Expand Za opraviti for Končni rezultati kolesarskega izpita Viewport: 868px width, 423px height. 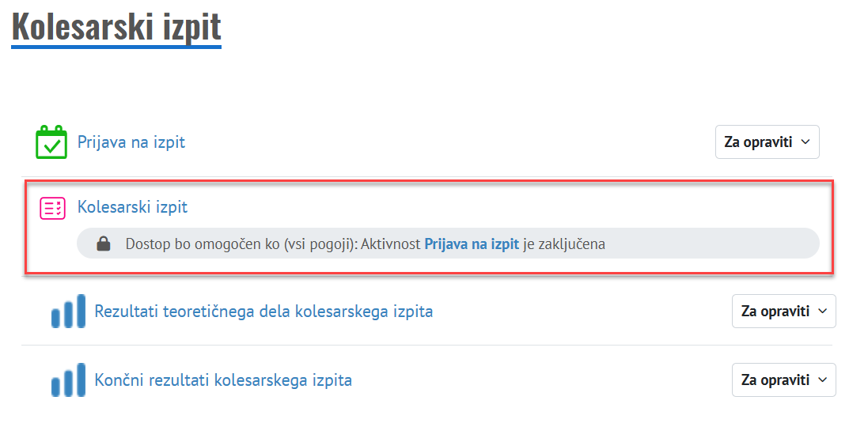(x=783, y=380)
